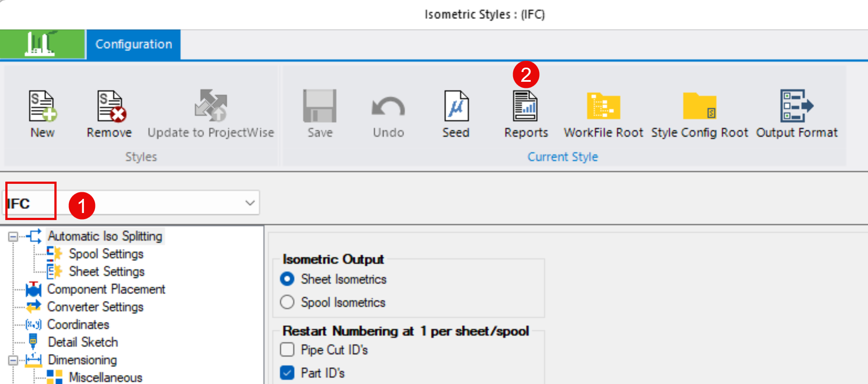The width and height of the screenshot is (868, 384).
Task: Open the green application menu button
Action: pyautogui.click(x=42, y=44)
